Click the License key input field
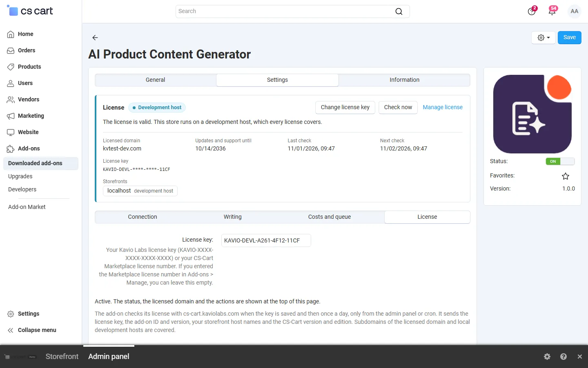Image resolution: width=588 pixels, height=368 pixels. pos(266,240)
